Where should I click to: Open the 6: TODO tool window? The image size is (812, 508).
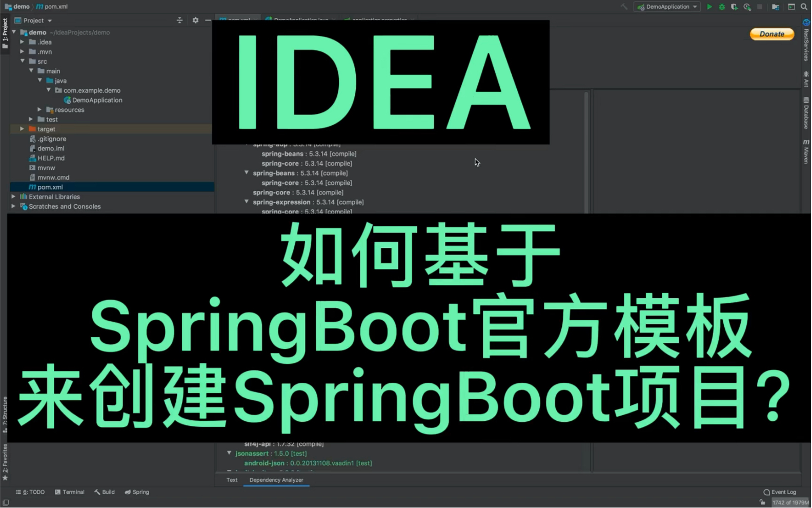point(30,492)
